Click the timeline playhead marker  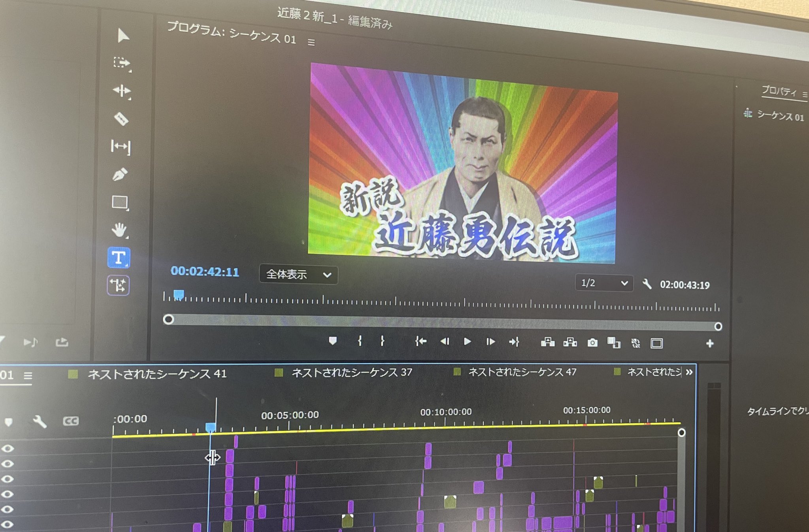(211, 427)
